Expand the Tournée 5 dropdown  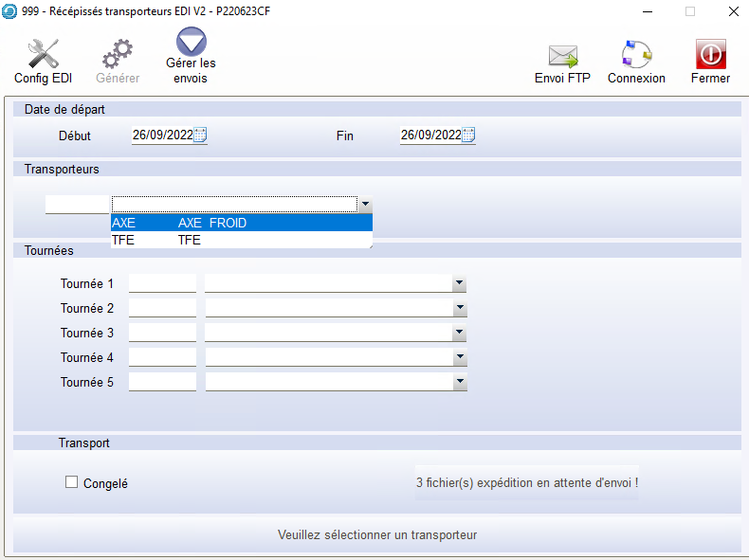pos(459,383)
